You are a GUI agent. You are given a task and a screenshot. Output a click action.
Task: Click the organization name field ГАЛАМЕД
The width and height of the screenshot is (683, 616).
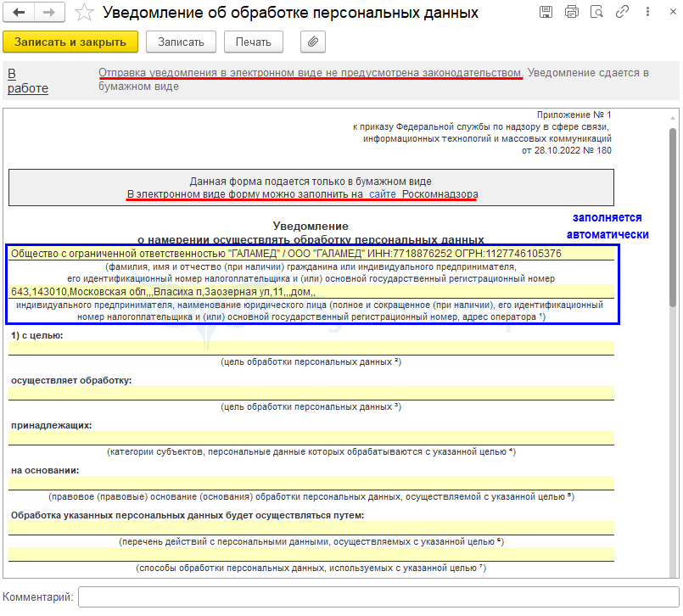pos(311,254)
